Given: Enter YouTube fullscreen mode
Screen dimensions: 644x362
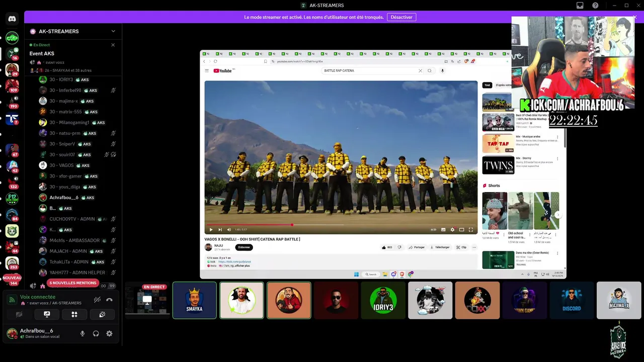Looking at the screenshot, I should point(471,230).
